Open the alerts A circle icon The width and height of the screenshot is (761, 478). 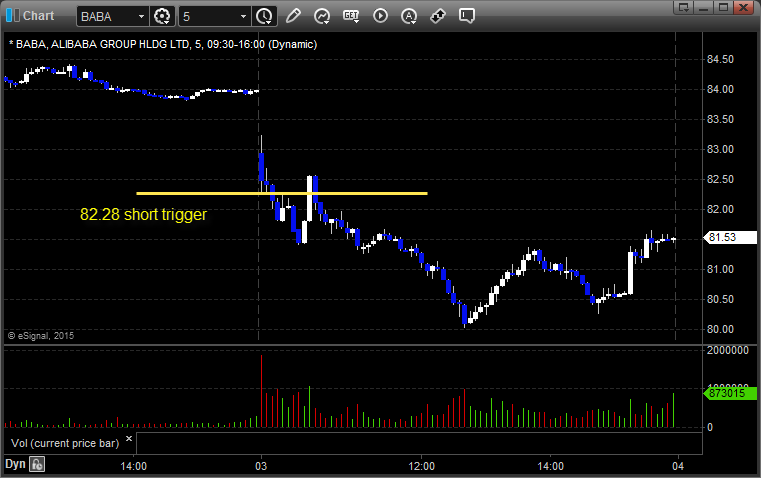pyautogui.click(x=409, y=16)
